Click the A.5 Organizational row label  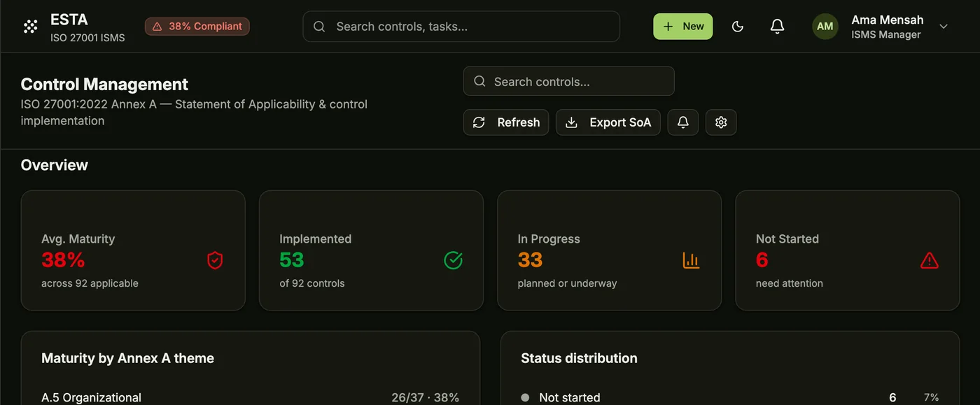tap(91, 397)
